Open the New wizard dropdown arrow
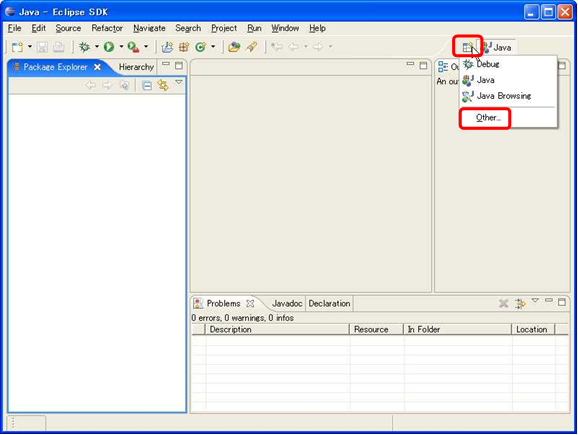 (x=30, y=46)
